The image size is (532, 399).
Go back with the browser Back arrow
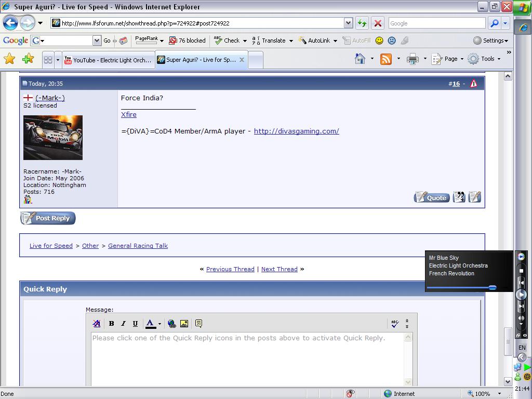tap(10, 23)
